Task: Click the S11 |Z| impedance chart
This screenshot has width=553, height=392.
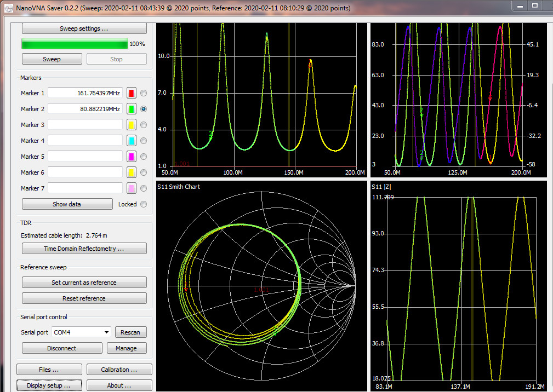Action: click(459, 286)
